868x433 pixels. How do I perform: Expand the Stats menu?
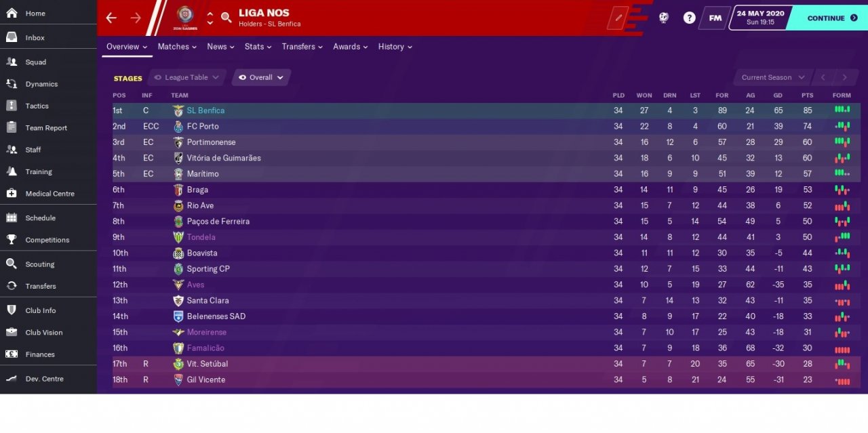(258, 47)
